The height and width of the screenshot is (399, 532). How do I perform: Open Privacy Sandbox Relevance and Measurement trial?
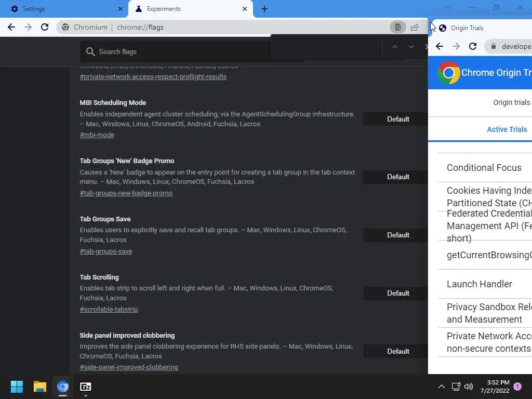(x=485, y=313)
